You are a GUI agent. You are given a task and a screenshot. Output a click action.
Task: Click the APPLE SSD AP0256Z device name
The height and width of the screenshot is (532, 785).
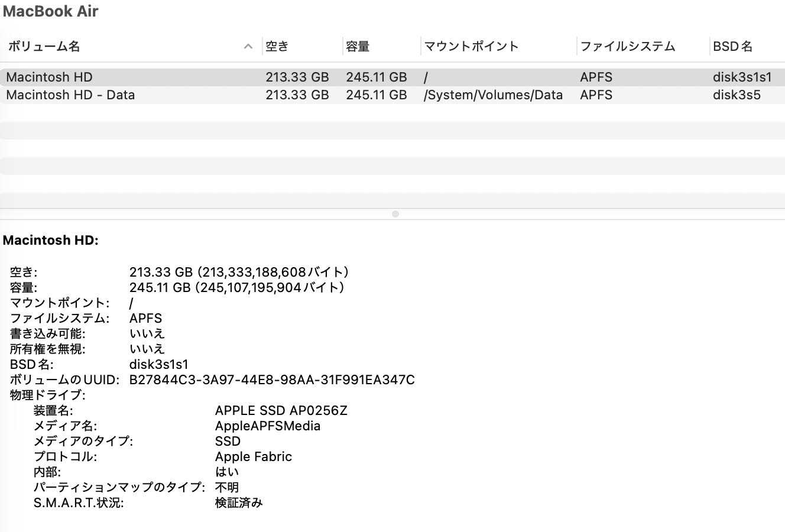coord(281,410)
